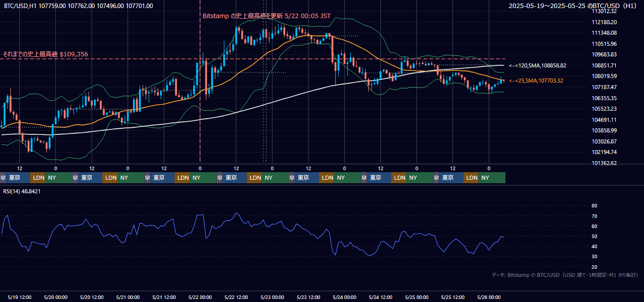Click the RSI scale value 30
Screen dimensions: 644x302
point(594,257)
